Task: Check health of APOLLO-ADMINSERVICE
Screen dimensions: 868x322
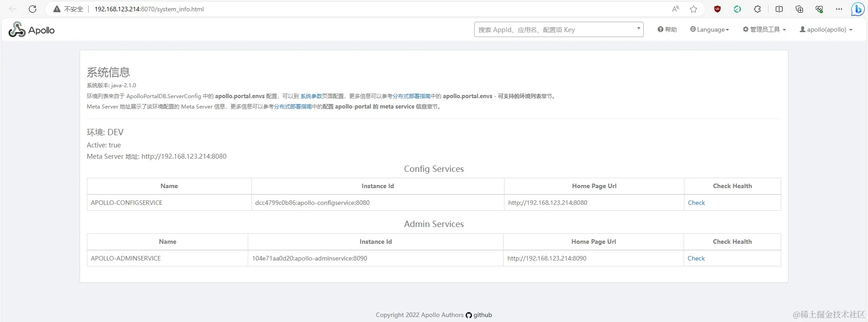Action: pos(696,258)
